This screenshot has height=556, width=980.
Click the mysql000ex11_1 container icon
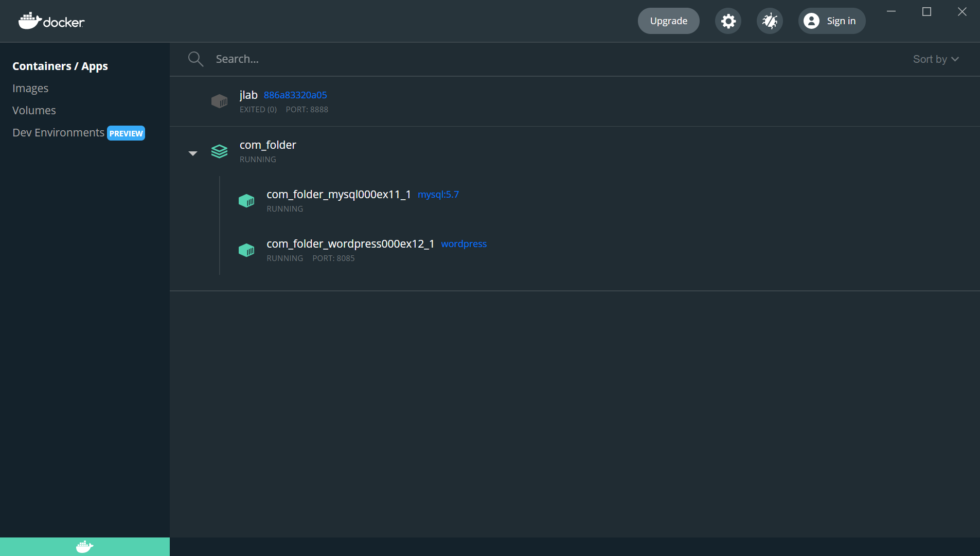pyautogui.click(x=246, y=201)
